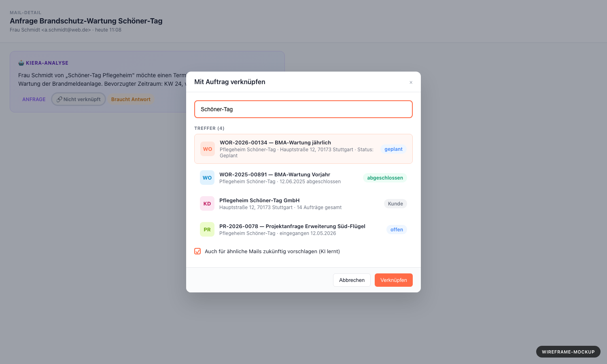Click the geplant status badge

tap(393, 149)
